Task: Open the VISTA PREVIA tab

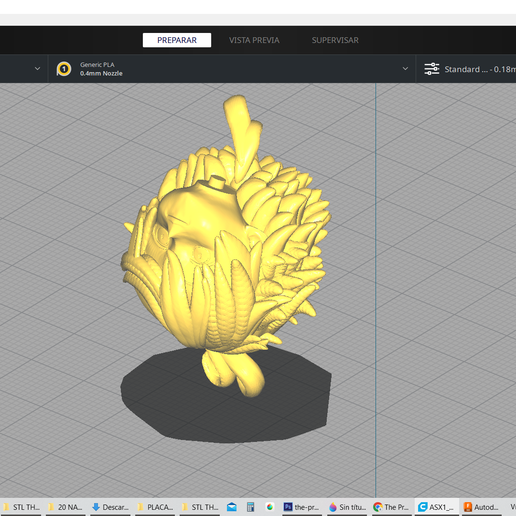Action: click(x=254, y=40)
